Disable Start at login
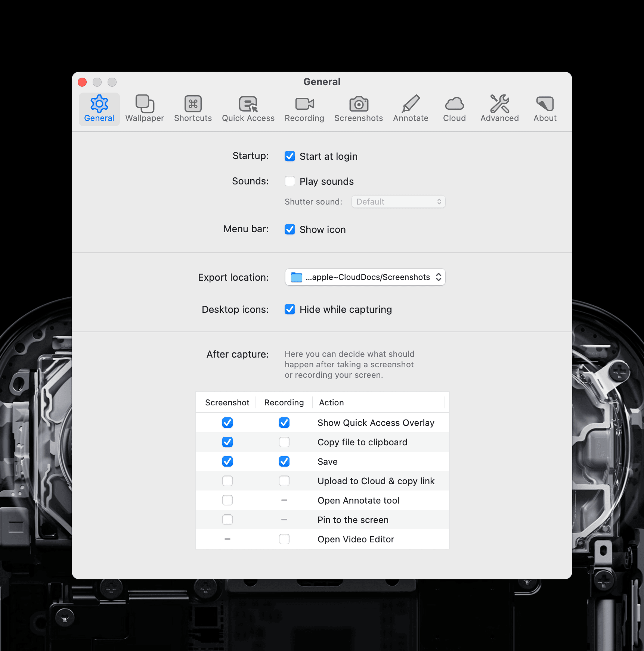The height and width of the screenshot is (651, 644). pyautogui.click(x=290, y=156)
